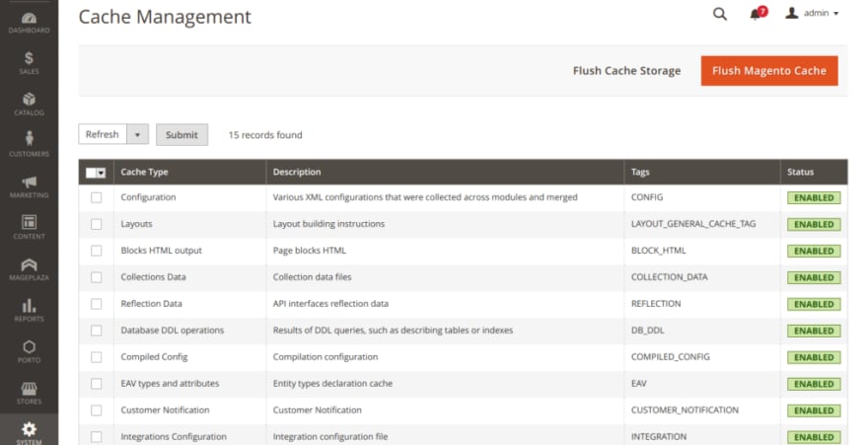Click ENABLED badge in Reflection Data row
Viewport: 868px width, 445px height.
814,304
